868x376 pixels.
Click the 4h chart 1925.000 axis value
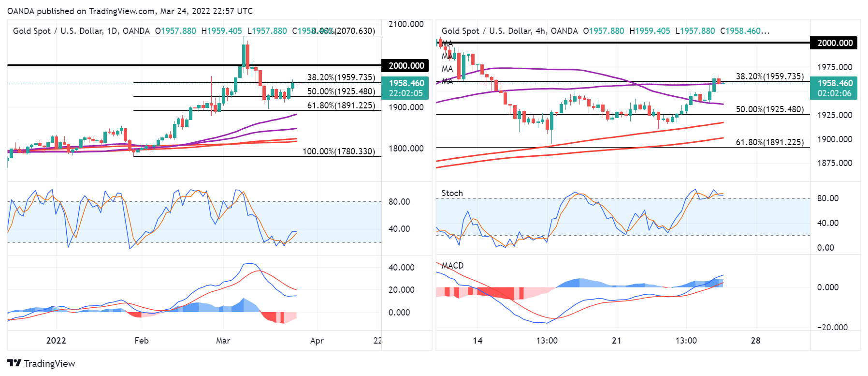[x=835, y=115]
